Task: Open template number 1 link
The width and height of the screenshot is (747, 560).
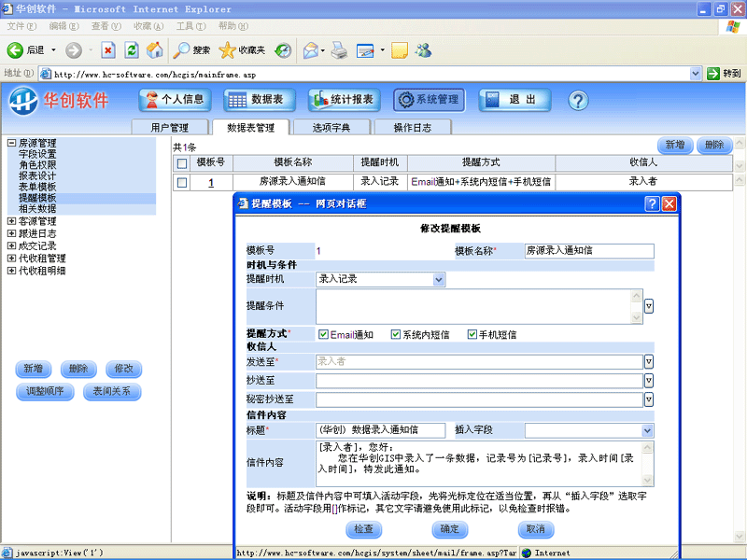Action: click(211, 183)
